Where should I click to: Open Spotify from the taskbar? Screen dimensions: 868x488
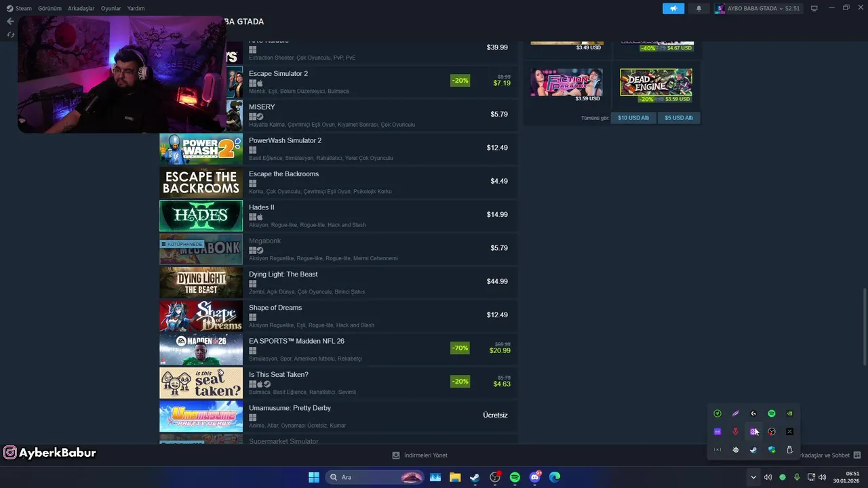point(515,477)
